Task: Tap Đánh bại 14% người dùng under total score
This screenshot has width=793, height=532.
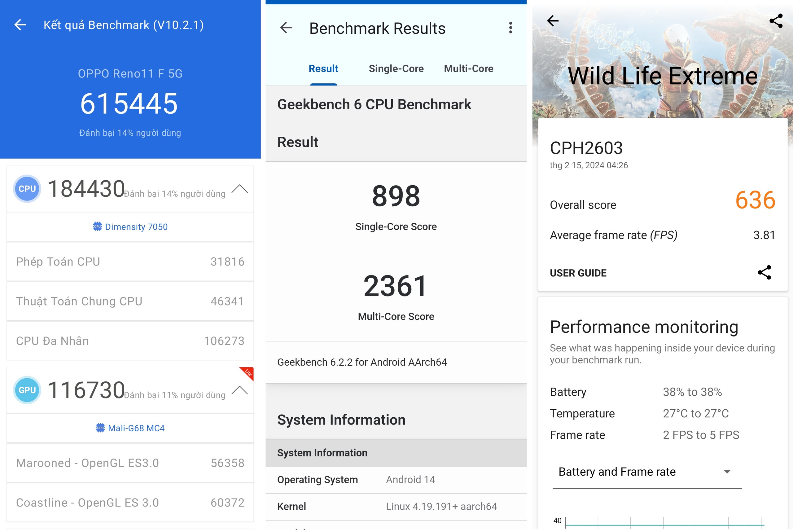Action: click(130, 133)
